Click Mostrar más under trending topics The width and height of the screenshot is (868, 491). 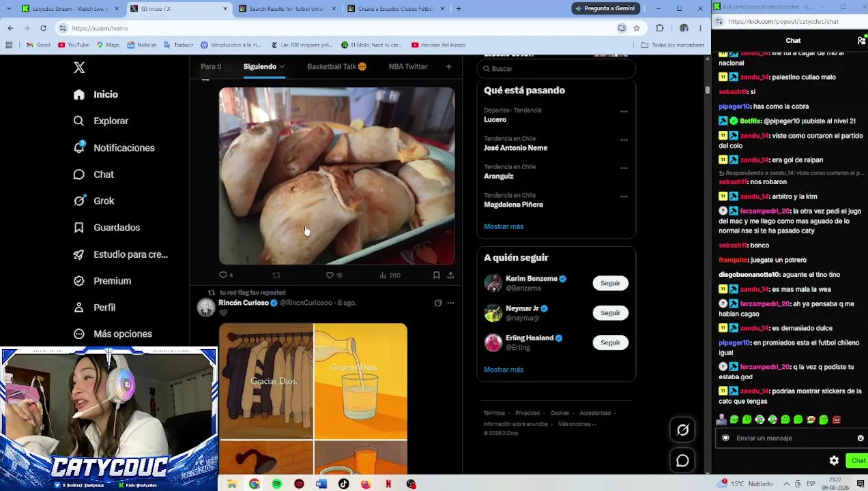504,226
